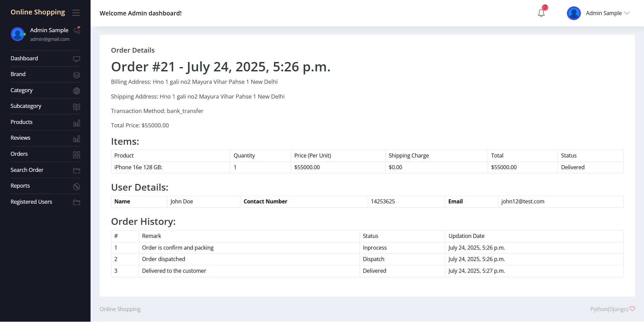Click the Admin Sample name in sidebar
644x322 pixels.
49,30
